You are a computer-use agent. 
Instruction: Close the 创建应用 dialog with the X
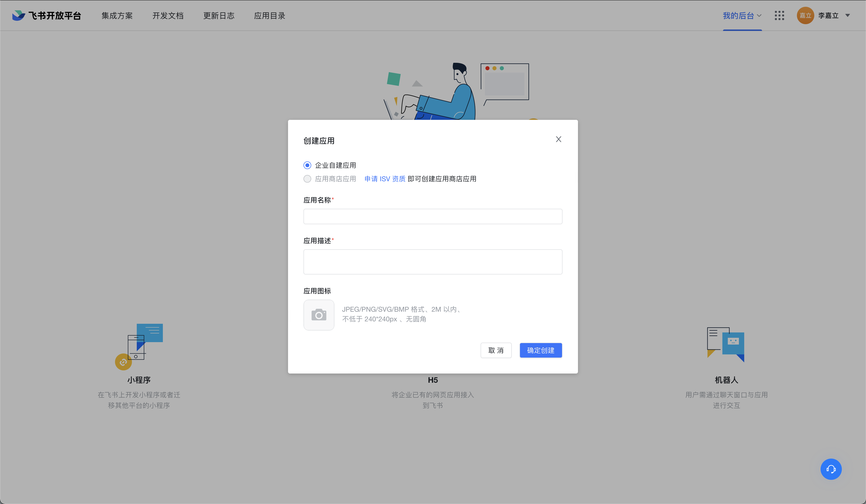558,139
